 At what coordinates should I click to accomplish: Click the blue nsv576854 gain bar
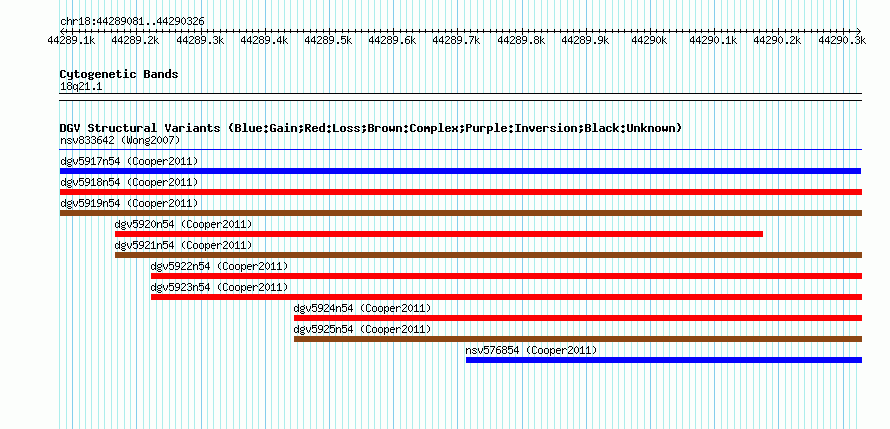(664, 360)
